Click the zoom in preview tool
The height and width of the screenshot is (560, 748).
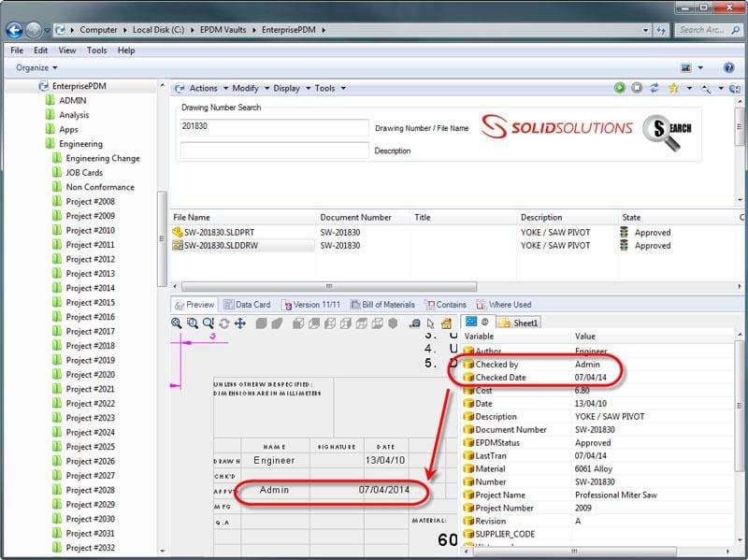tap(177, 323)
